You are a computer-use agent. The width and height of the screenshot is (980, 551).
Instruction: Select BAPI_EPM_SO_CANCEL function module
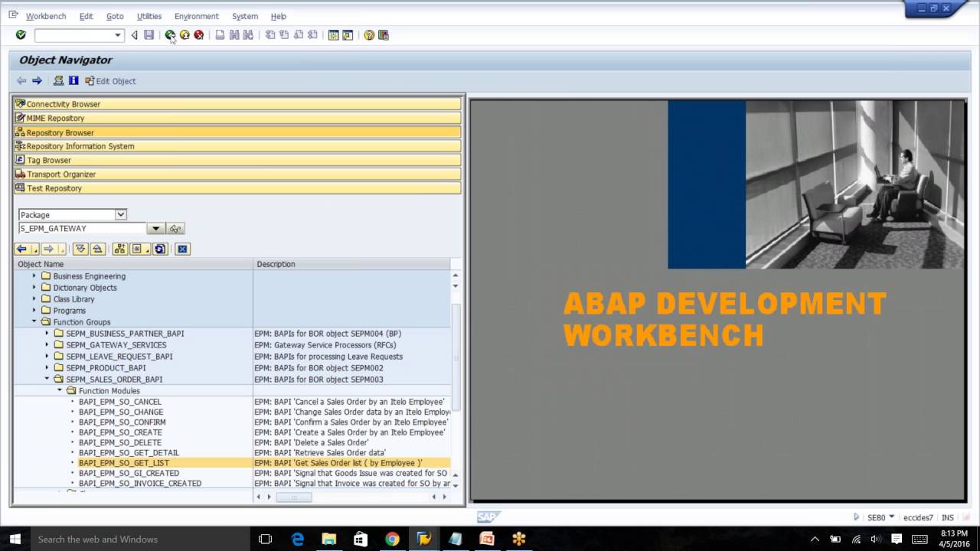120,402
